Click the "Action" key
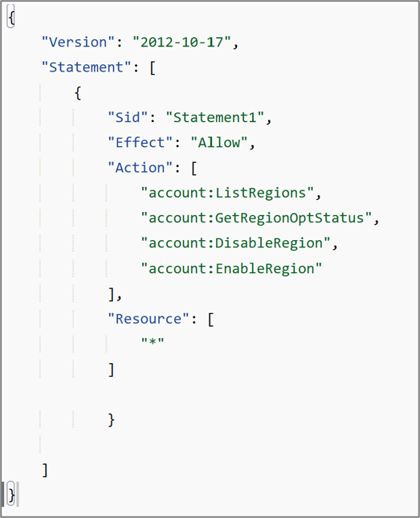The width and height of the screenshot is (420, 518). 140,168
